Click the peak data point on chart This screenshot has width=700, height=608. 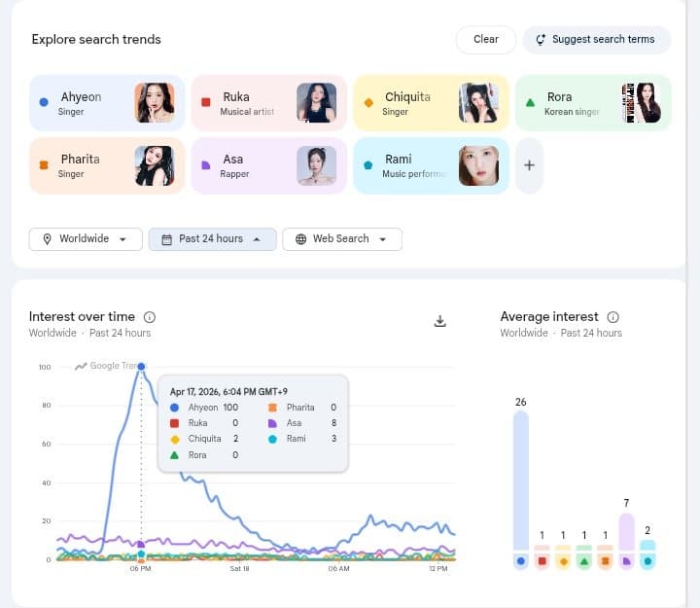click(x=141, y=367)
